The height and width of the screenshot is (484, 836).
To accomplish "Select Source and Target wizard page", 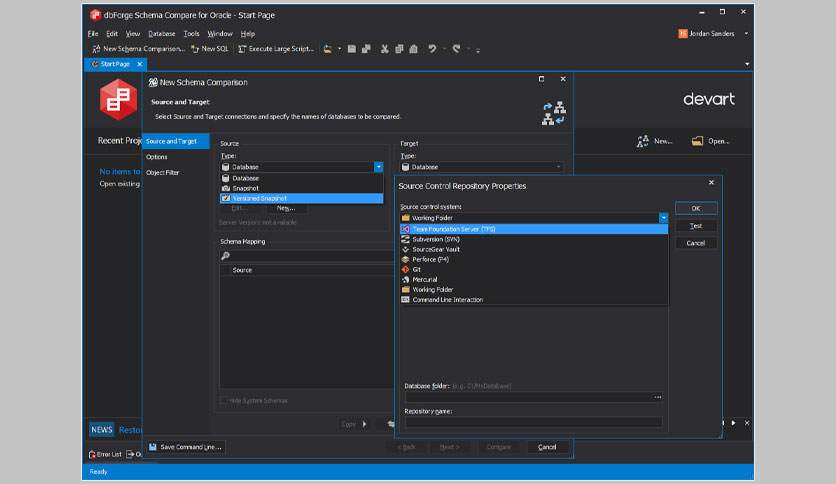I will tap(175, 141).
